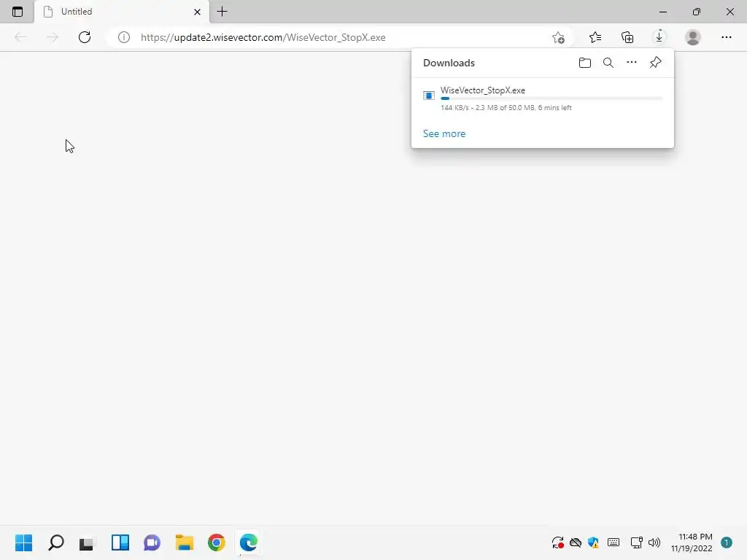Click the WiseVector_StopX.exe file icon
Screen dimensions: 747x560
tap(429, 96)
